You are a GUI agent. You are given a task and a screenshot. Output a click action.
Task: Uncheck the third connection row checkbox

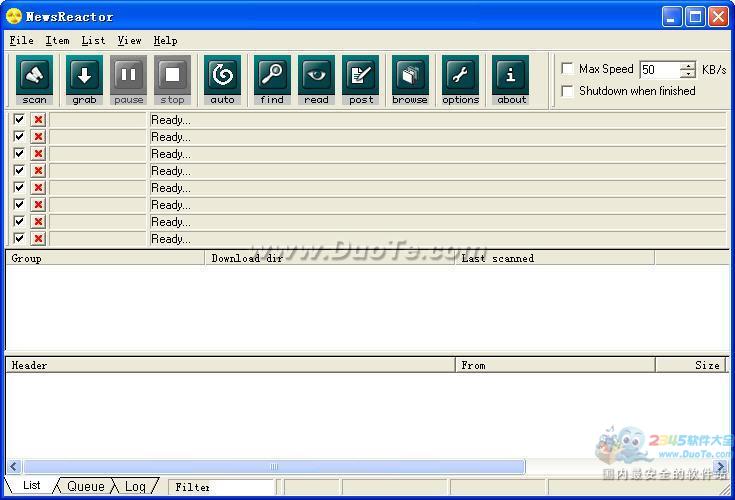pos(19,153)
